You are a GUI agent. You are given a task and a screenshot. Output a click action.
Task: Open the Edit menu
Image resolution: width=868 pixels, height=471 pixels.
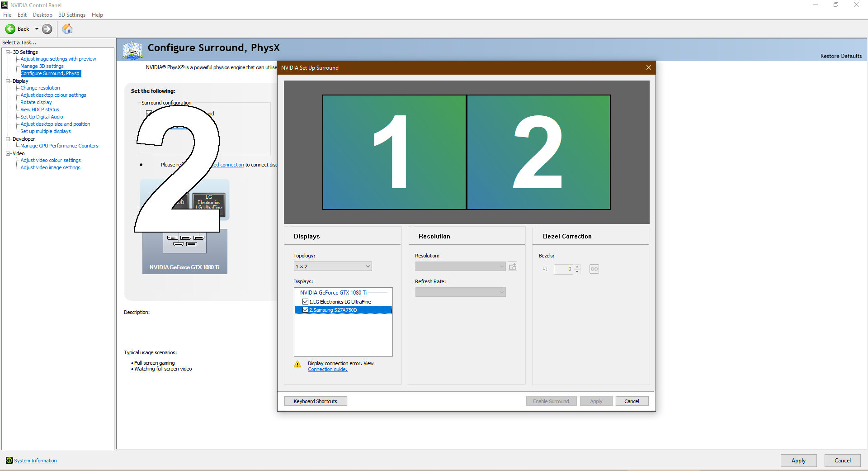[22, 15]
